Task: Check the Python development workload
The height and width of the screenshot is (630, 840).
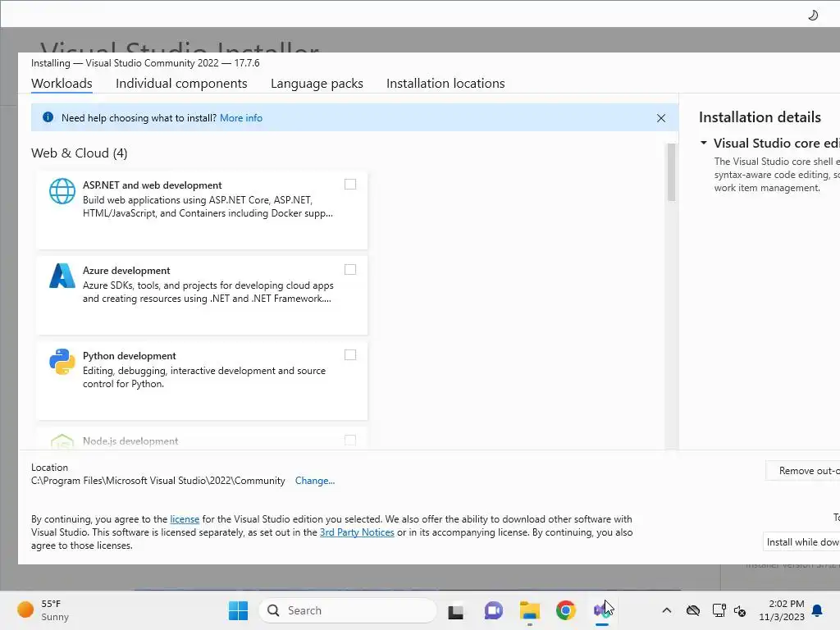Action: tap(349, 355)
